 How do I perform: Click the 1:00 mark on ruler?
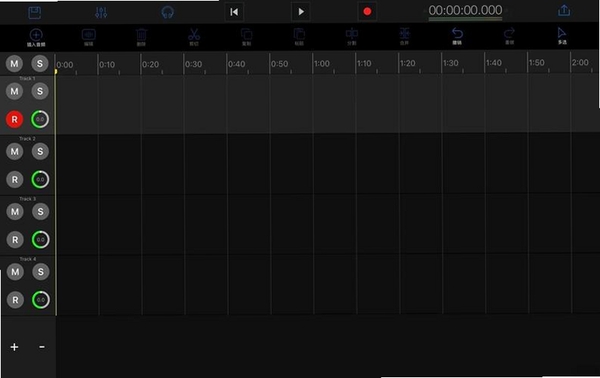[322, 64]
